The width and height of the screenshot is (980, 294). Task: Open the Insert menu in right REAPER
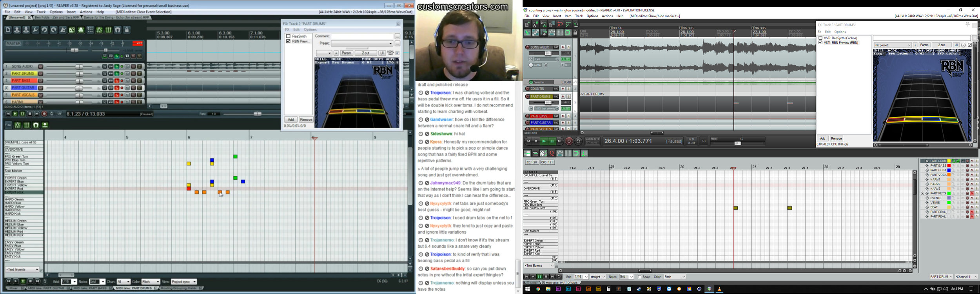(x=557, y=16)
